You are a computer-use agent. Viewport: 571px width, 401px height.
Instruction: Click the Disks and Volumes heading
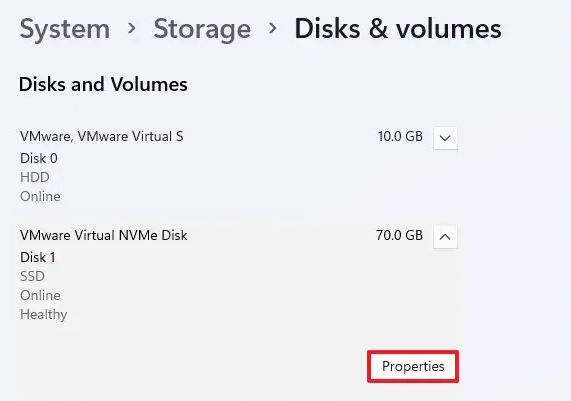pos(103,84)
